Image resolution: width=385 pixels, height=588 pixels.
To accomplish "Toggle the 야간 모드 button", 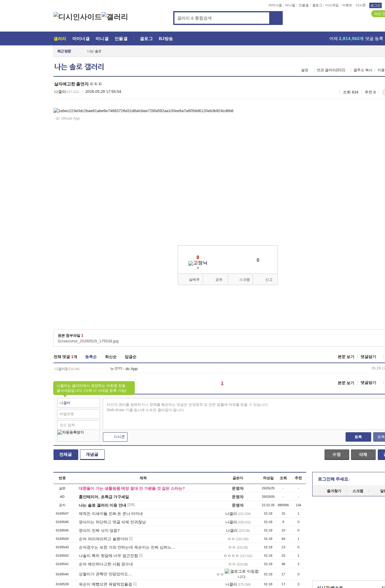I will [378, 14].
